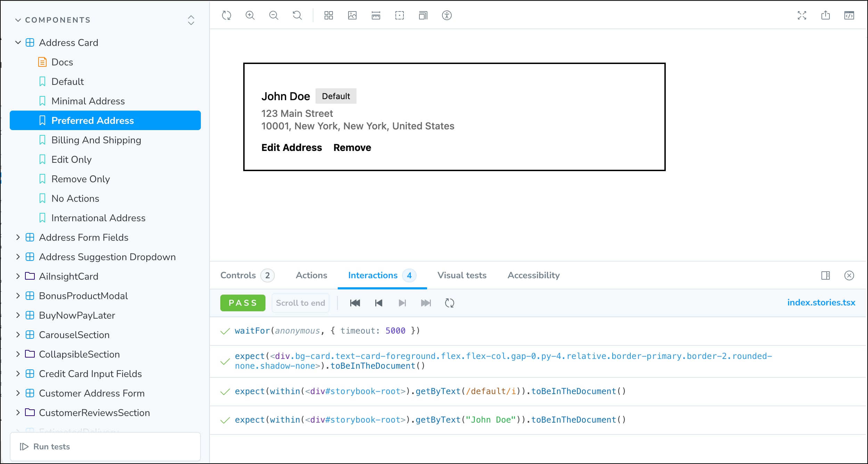
Task: Go to start of interactions
Action: (355, 303)
